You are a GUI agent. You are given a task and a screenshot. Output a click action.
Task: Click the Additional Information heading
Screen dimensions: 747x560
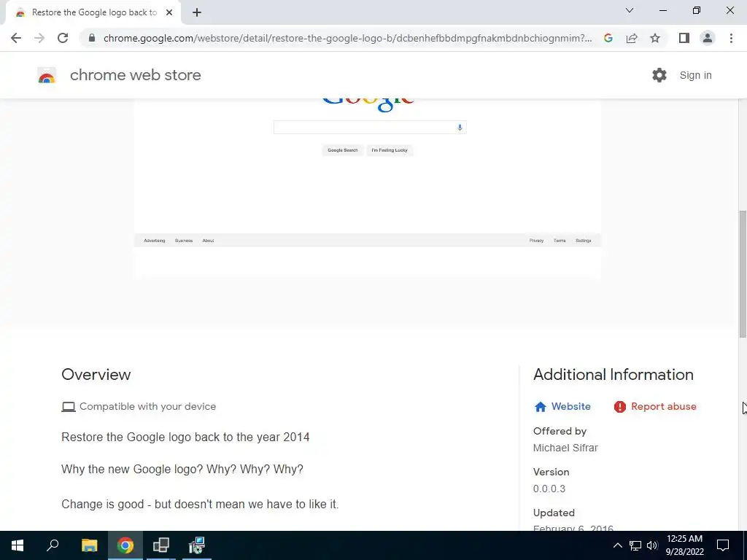click(613, 375)
